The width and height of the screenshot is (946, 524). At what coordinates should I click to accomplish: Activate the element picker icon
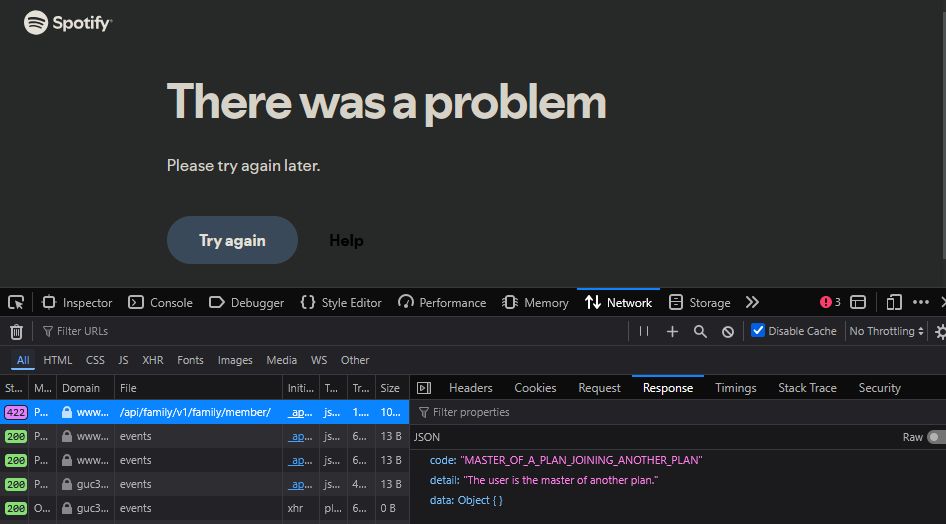16,302
